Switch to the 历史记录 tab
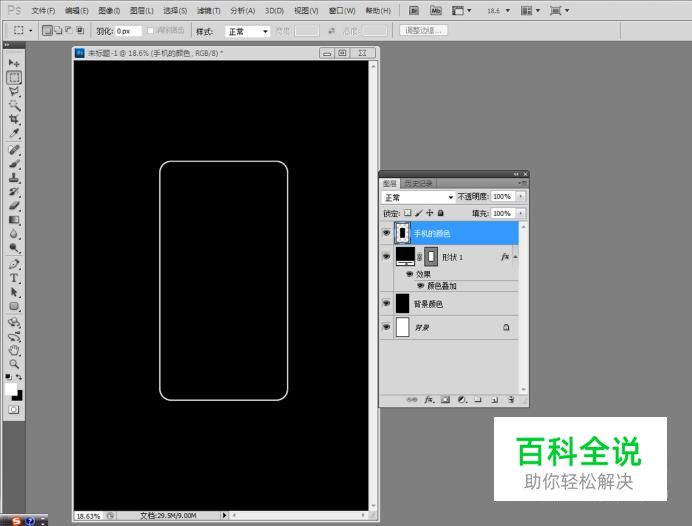This screenshot has width=692, height=526. 418,183
